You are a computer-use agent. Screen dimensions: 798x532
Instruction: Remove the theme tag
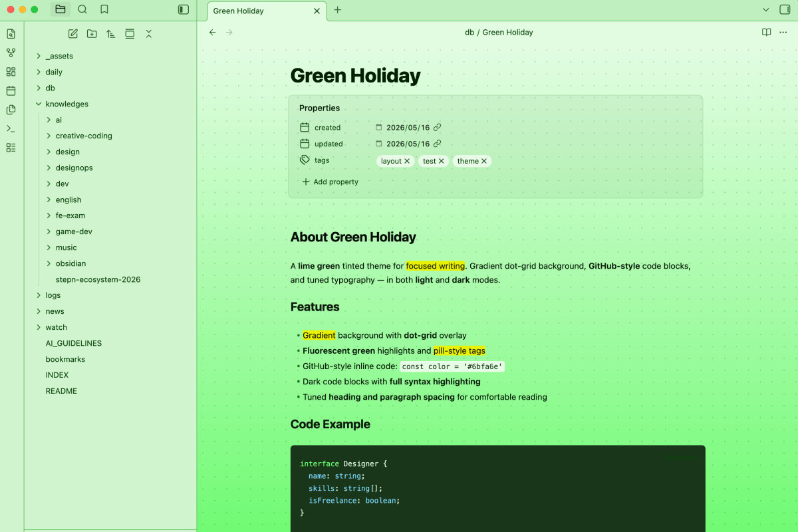tap(484, 161)
